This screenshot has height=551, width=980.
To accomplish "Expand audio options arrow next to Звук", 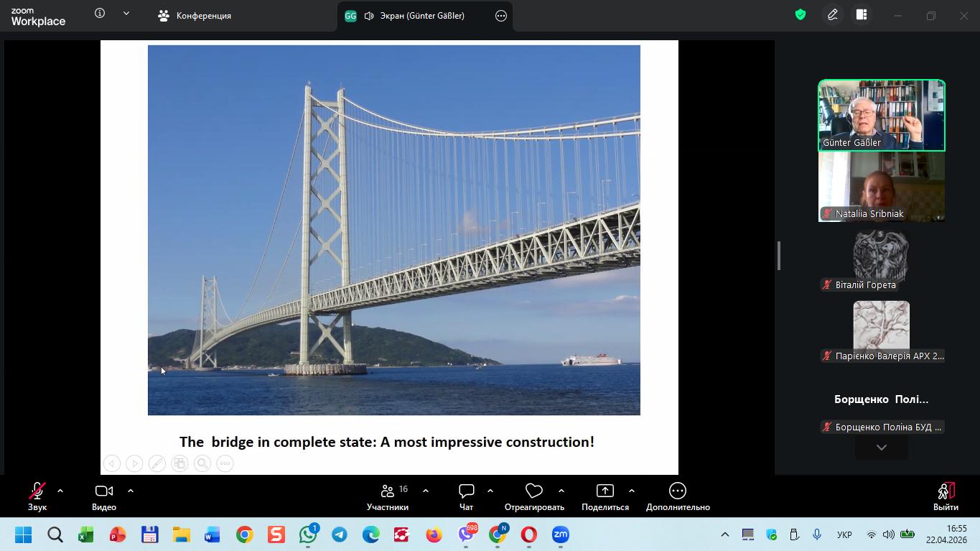I will click(60, 491).
